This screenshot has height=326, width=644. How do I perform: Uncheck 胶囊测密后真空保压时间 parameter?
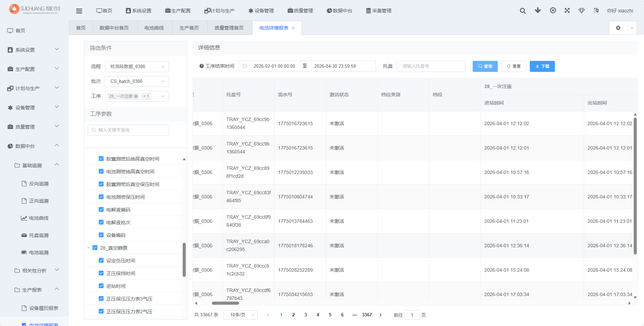coord(101,184)
